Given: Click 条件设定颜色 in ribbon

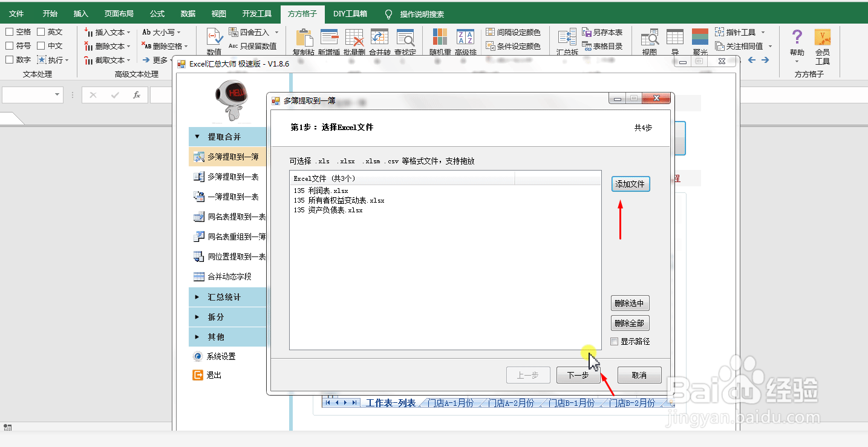Looking at the screenshot, I should coord(513,46).
